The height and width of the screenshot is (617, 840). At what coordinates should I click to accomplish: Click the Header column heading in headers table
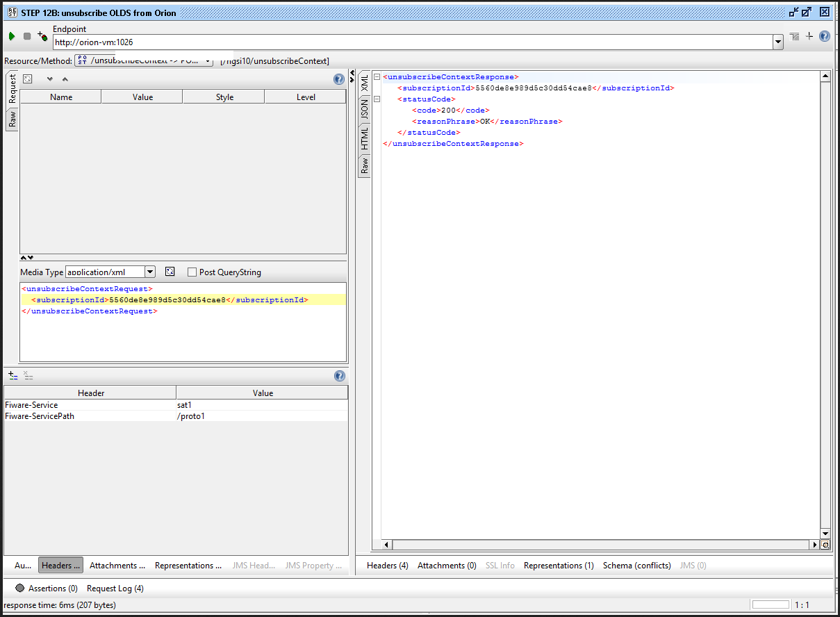[x=91, y=393]
